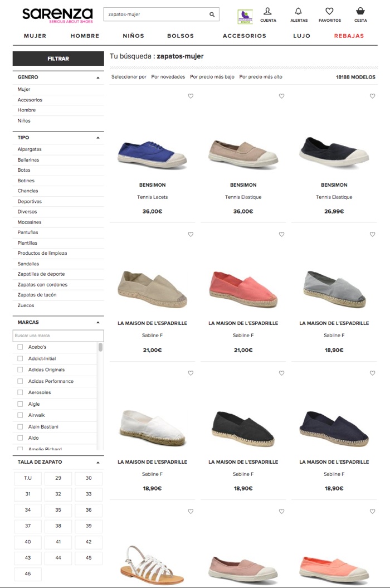Tick the Aerosoles brand checkbox
Image resolution: width=390 pixels, height=588 pixels.
pyautogui.click(x=20, y=392)
